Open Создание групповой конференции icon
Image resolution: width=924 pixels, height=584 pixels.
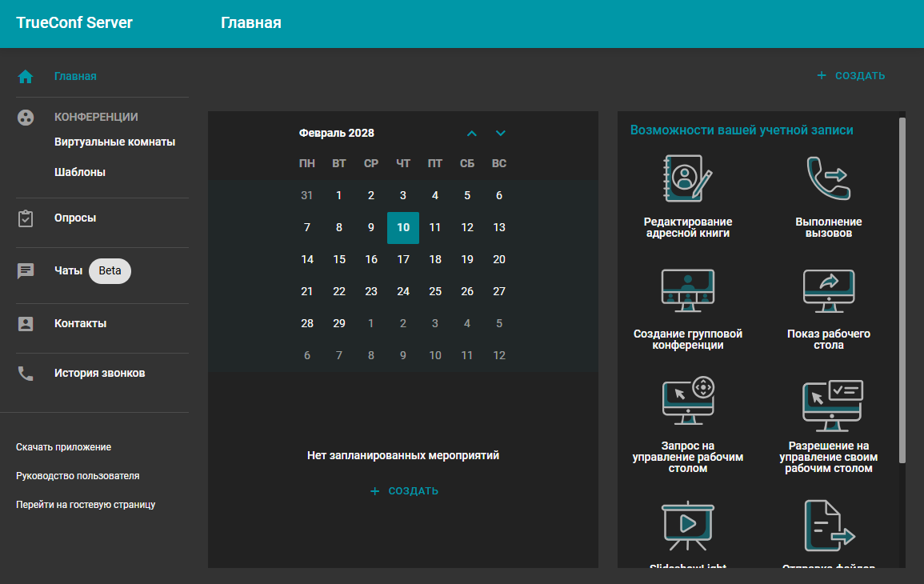pos(689,290)
